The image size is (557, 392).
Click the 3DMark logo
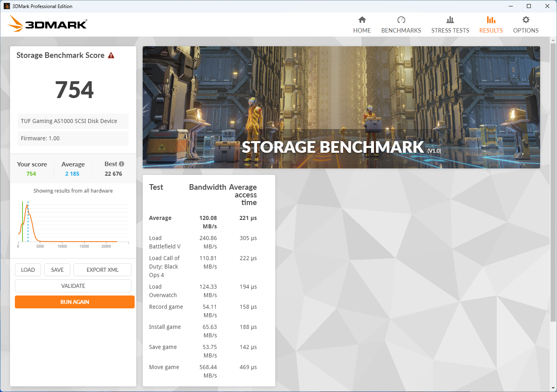[47, 24]
